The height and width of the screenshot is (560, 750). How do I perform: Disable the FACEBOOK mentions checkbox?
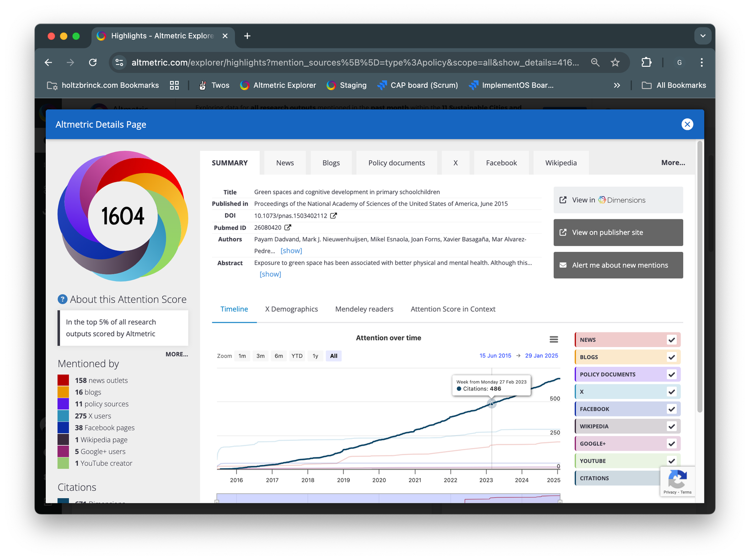coord(671,409)
